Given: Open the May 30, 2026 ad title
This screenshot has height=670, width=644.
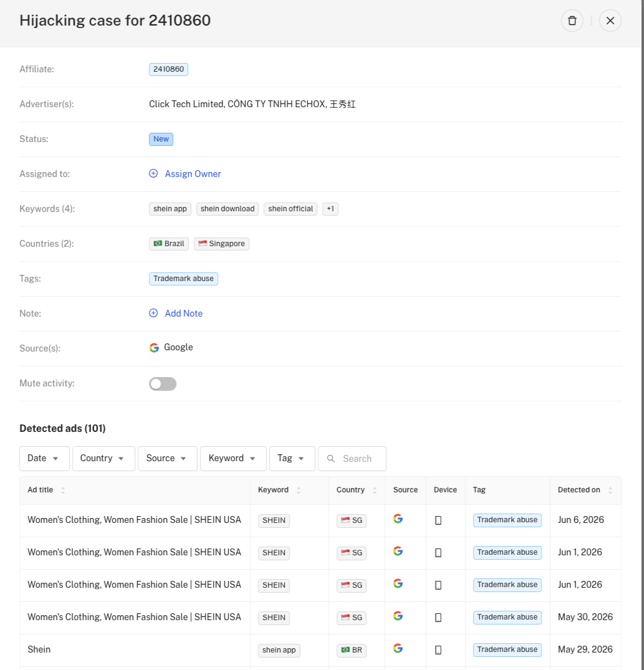Looking at the screenshot, I should pyautogui.click(x=134, y=617).
